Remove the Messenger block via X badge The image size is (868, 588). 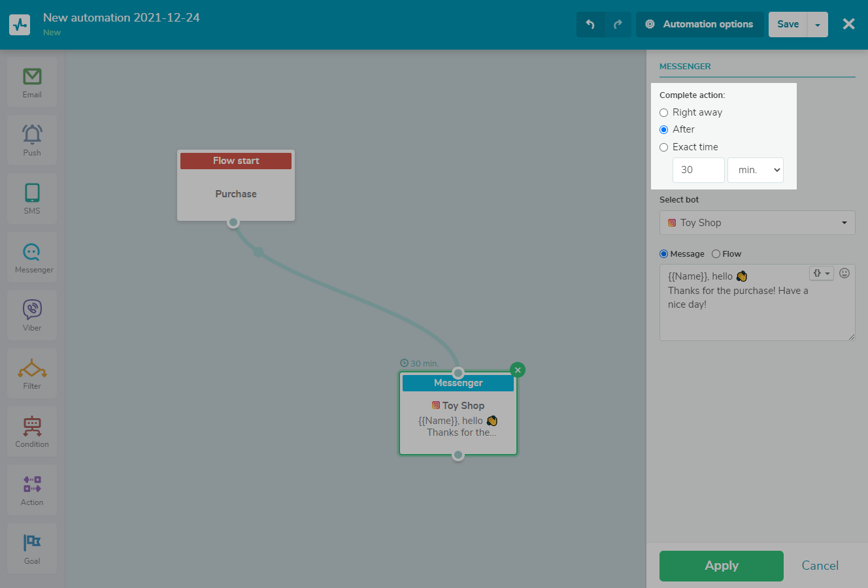tap(518, 370)
